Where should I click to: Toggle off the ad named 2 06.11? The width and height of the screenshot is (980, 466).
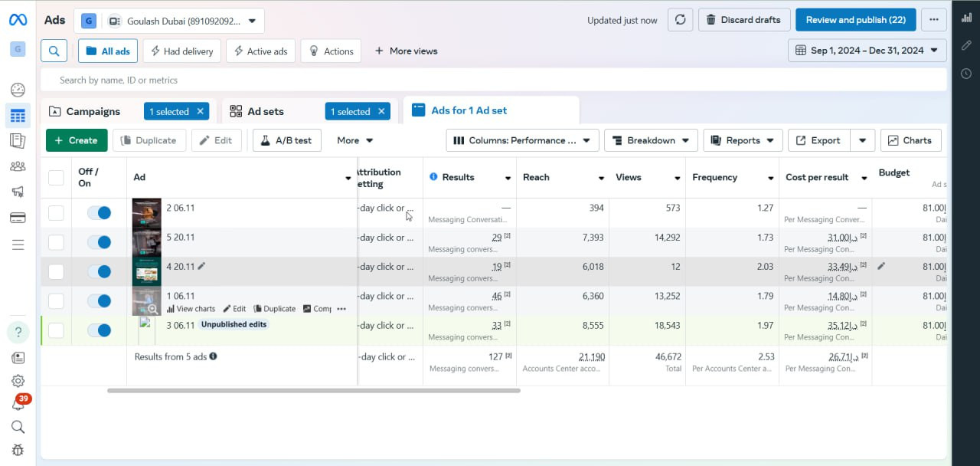coord(99,213)
